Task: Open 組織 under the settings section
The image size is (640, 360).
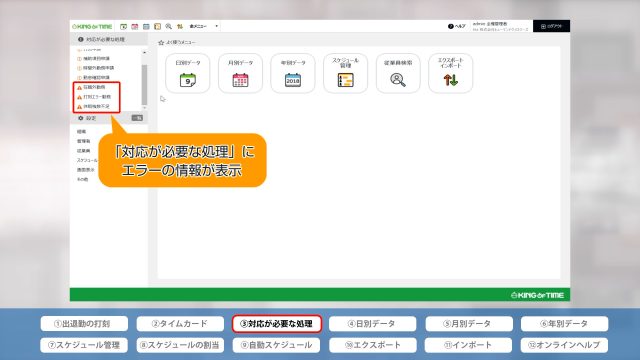Action: (x=82, y=131)
